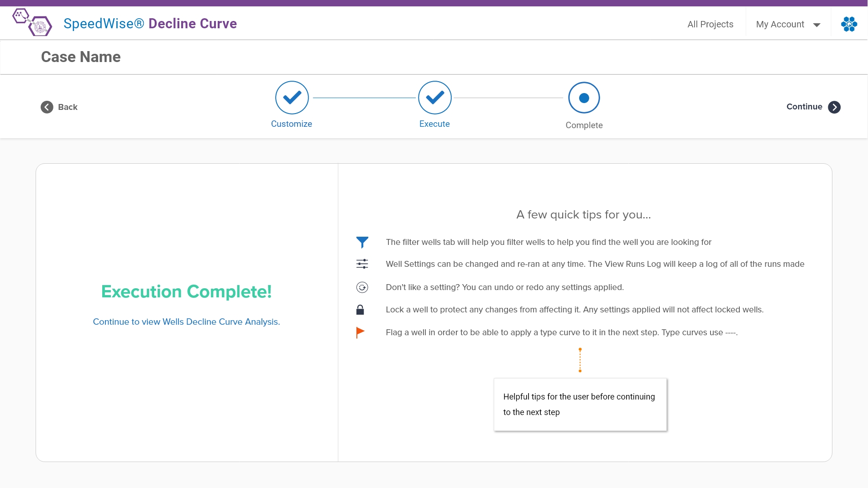Click the lock well padlock icon
The height and width of the screenshot is (488, 868).
click(x=360, y=310)
